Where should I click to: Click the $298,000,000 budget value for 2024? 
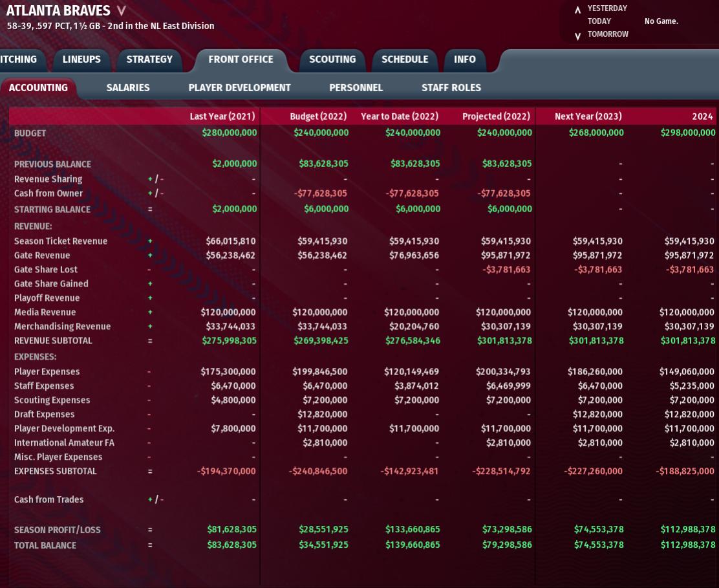click(688, 133)
